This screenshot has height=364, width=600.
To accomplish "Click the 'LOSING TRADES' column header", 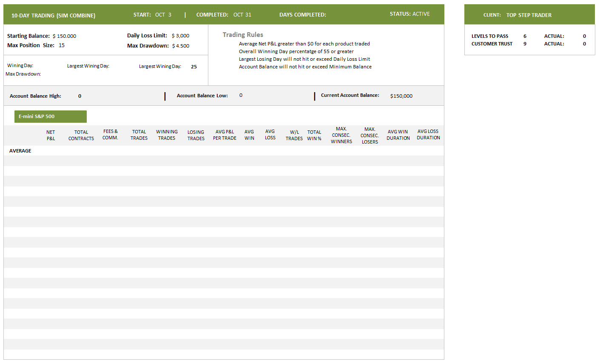I will point(196,135).
